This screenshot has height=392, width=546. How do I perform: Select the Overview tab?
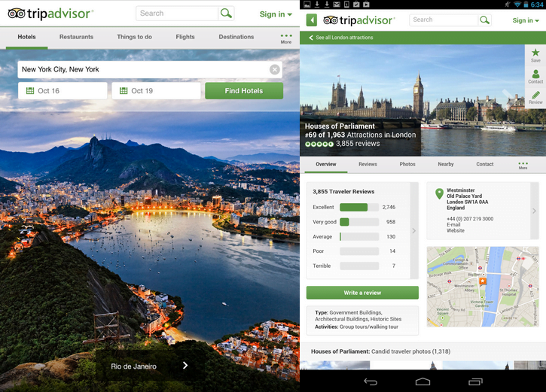(326, 164)
